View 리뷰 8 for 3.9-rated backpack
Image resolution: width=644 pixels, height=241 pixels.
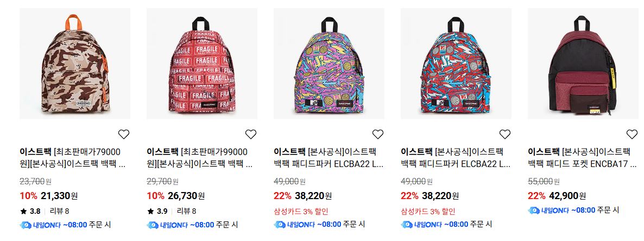click(186, 212)
